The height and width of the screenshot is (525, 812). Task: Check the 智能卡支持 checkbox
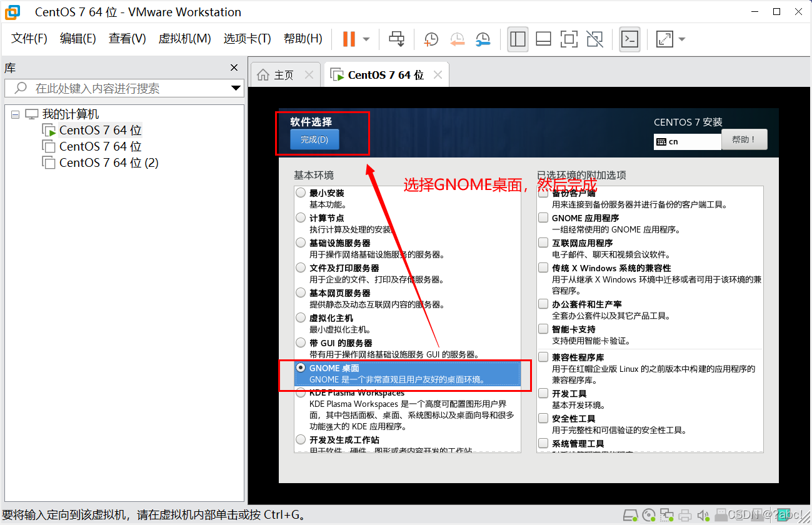(543, 329)
